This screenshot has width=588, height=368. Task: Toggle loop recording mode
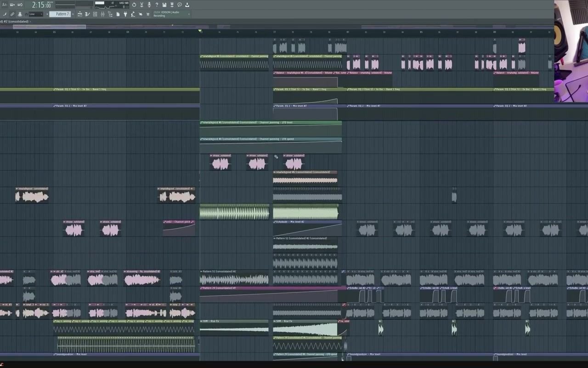(x=20, y=5)
